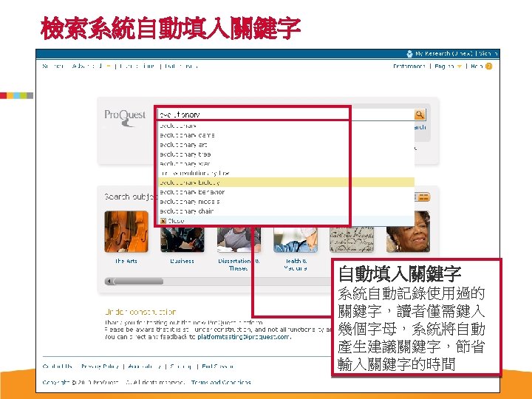Click the Sign in link
Viewport: 532px width, 399px height.
pyautogui.click(x=488, y=54)
